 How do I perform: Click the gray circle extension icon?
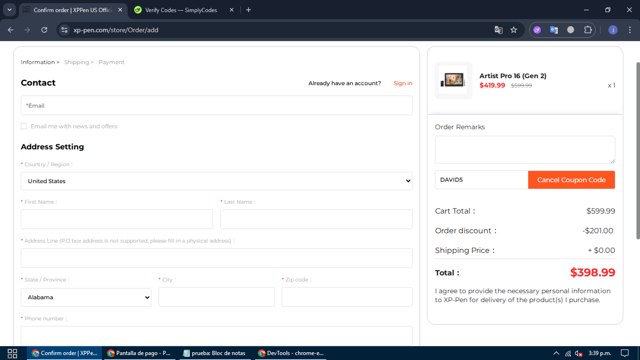click(x=571, y=30)
